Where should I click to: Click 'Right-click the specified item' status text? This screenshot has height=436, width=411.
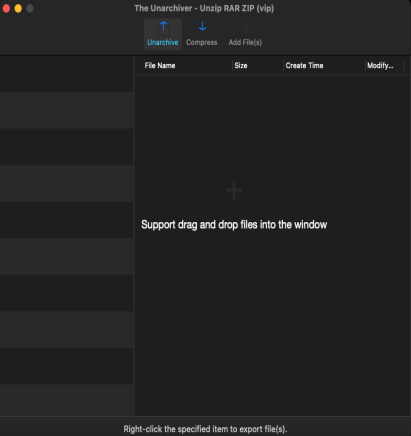(205, 429)
